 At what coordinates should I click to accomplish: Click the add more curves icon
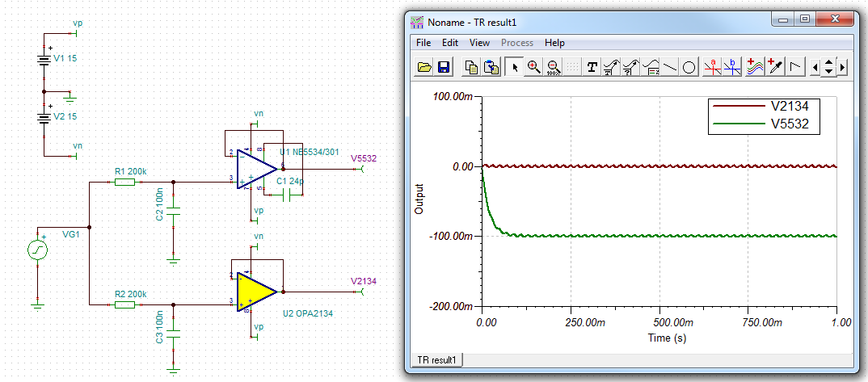tap(755, 67)
